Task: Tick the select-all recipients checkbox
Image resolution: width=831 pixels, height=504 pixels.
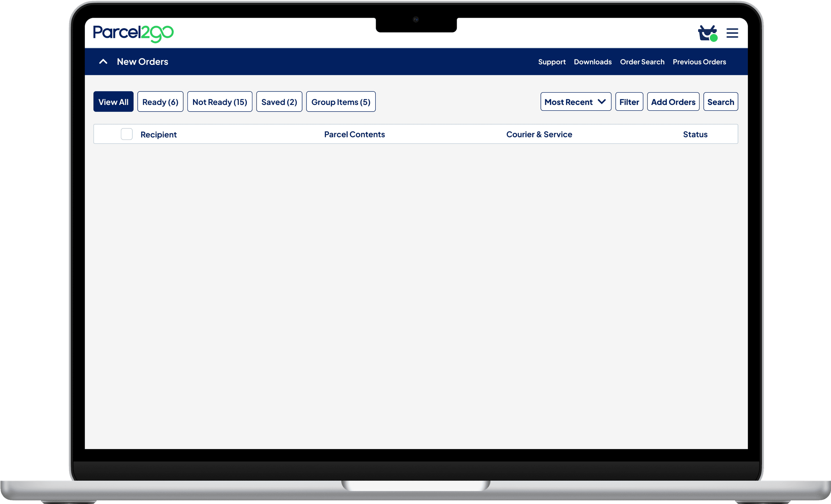Action: [x=126, y=134]
